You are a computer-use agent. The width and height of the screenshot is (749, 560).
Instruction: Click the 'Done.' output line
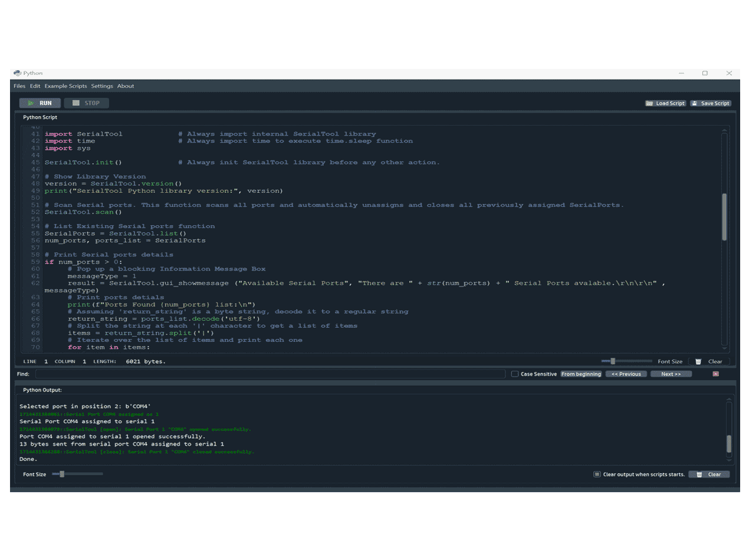pyautogui.click(x=28, y=459)
